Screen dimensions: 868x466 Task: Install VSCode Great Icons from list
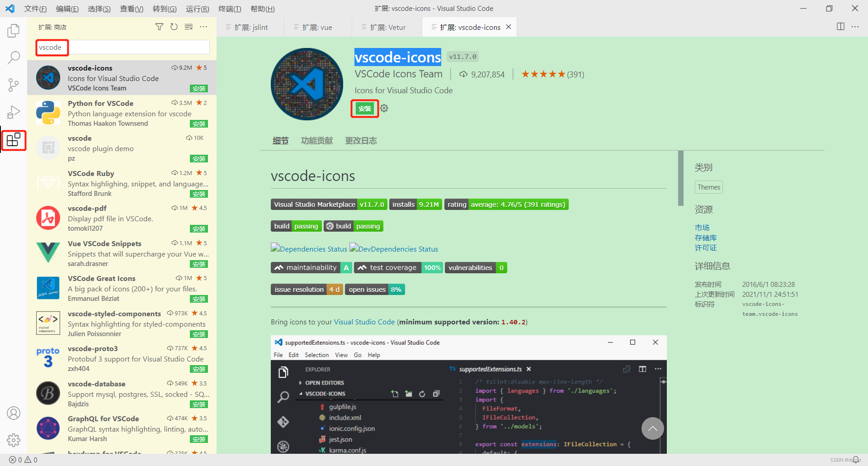pos(199,299)
